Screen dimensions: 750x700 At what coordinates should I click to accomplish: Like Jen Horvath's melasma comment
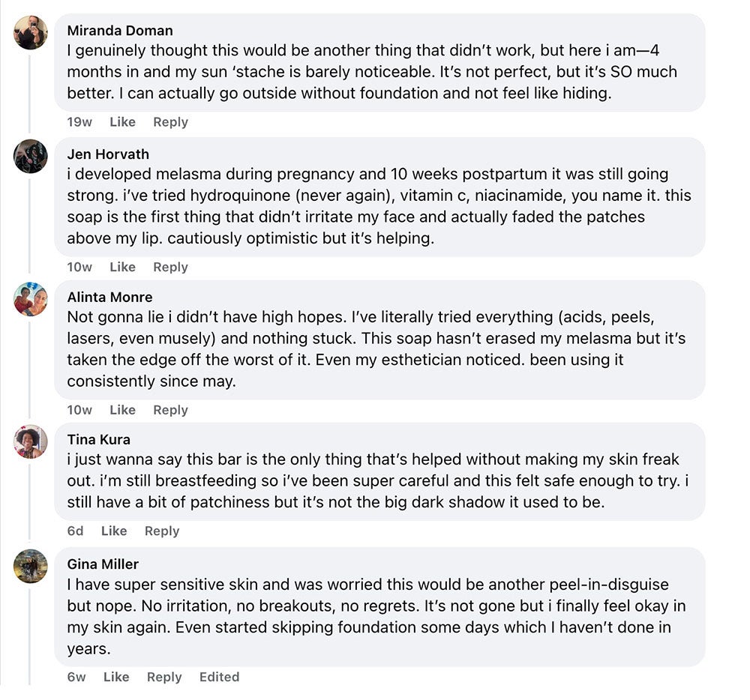tap(122, 267)
